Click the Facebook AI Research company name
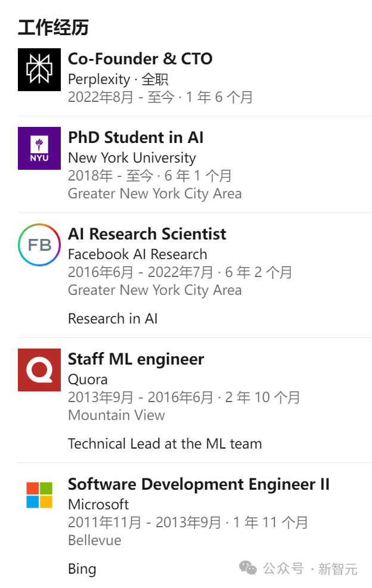Viewport: 372px width, 588px height. tap(138, 254)
